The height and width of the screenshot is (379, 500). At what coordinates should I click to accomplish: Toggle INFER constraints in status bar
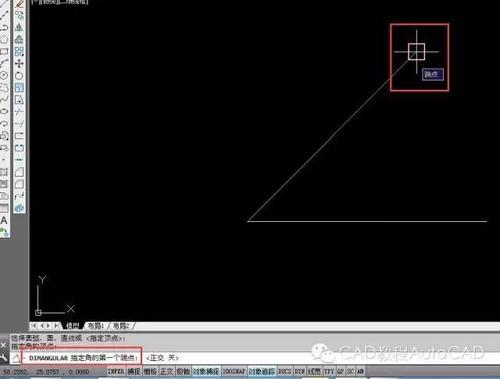click(116, 371)
